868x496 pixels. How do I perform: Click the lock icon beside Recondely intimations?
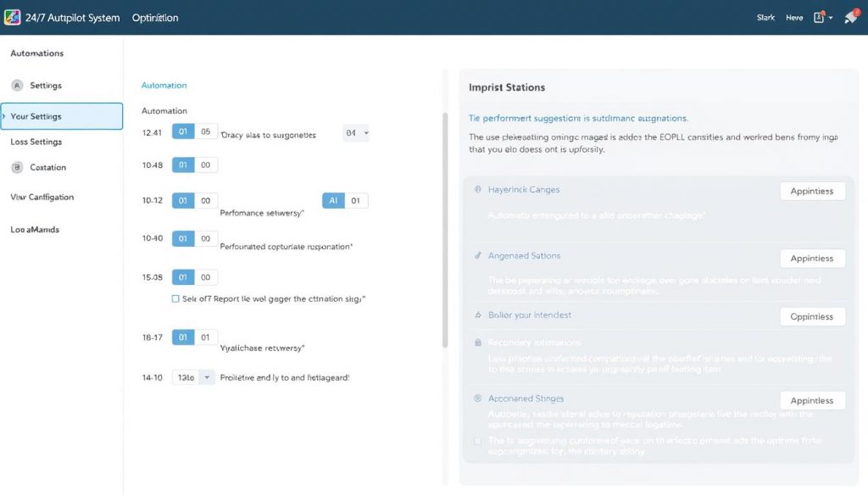[x=479, y=343]
